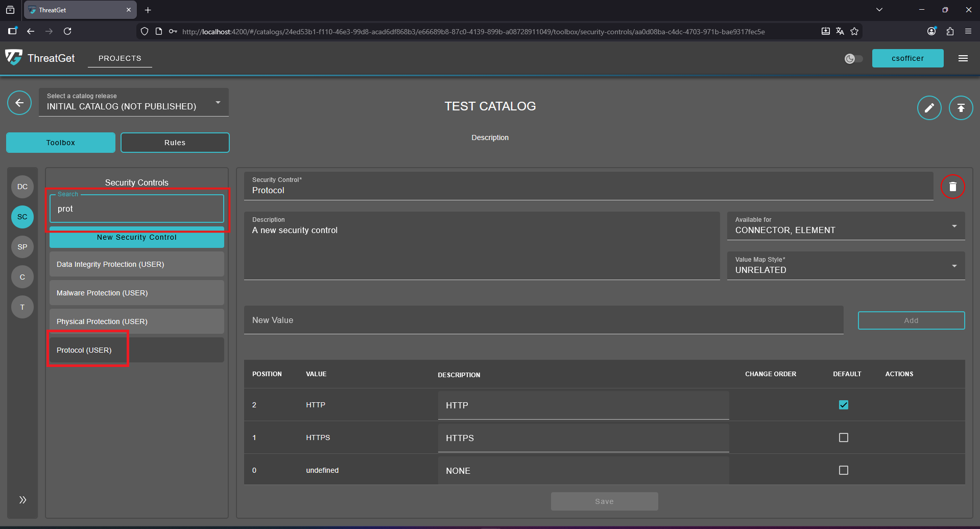Click the New Security Control button
Viewport: 980px width, 529px height.
coord(137,238)
